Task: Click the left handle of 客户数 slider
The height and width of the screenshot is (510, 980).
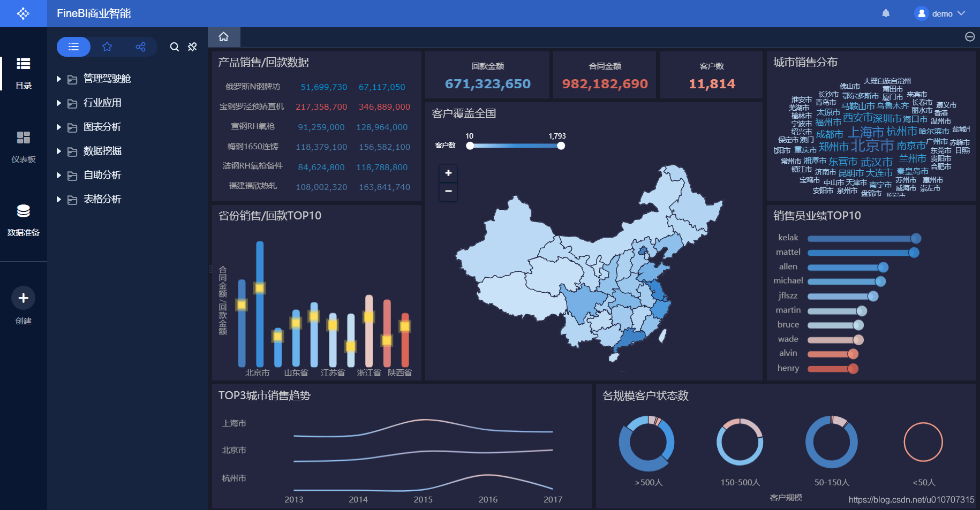Action: tap(470, 146)
